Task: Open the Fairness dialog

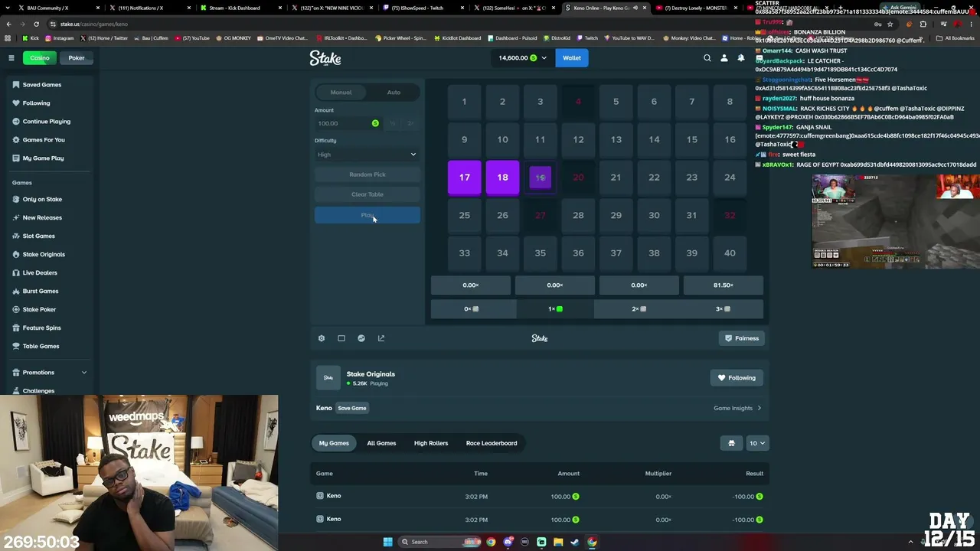Action: (743, 338)
